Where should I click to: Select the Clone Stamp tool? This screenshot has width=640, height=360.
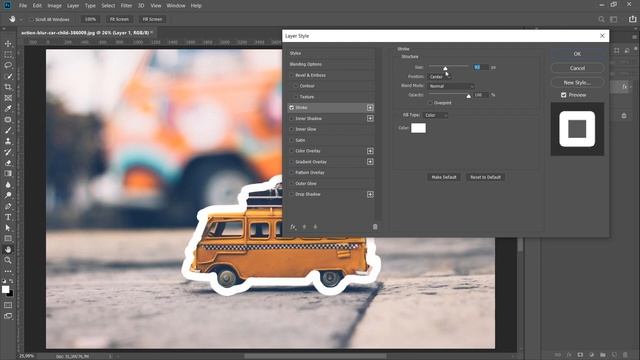point(8,141)
